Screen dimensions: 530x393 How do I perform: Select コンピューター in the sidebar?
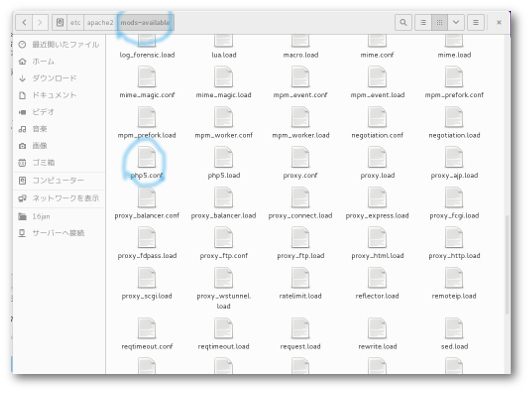coord(59,180)
